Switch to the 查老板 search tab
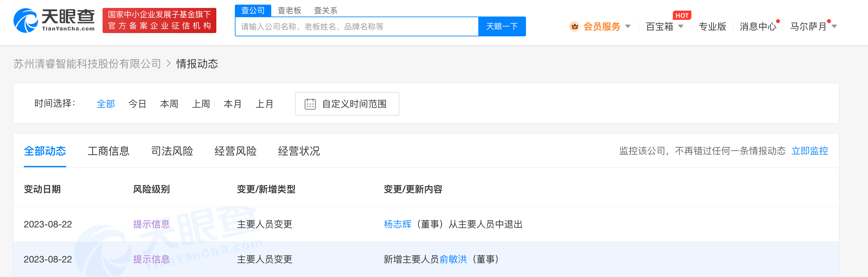The image size is (868, 277). (289, 11)
